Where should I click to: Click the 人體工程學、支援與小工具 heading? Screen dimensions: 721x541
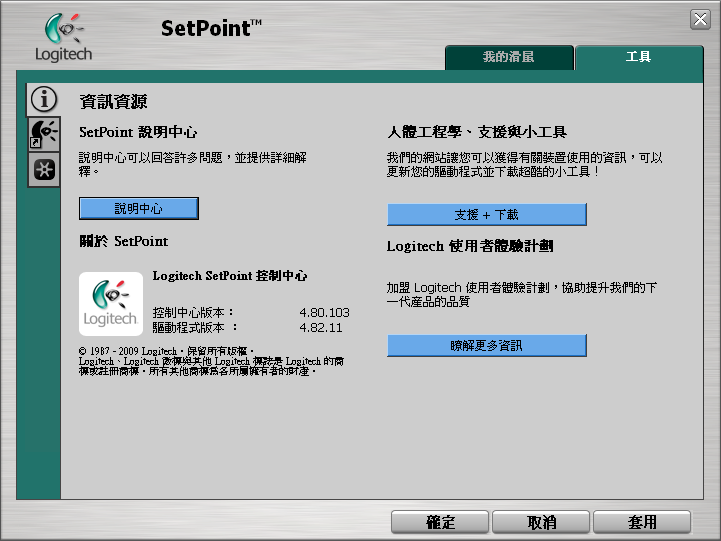coord(477,132)
